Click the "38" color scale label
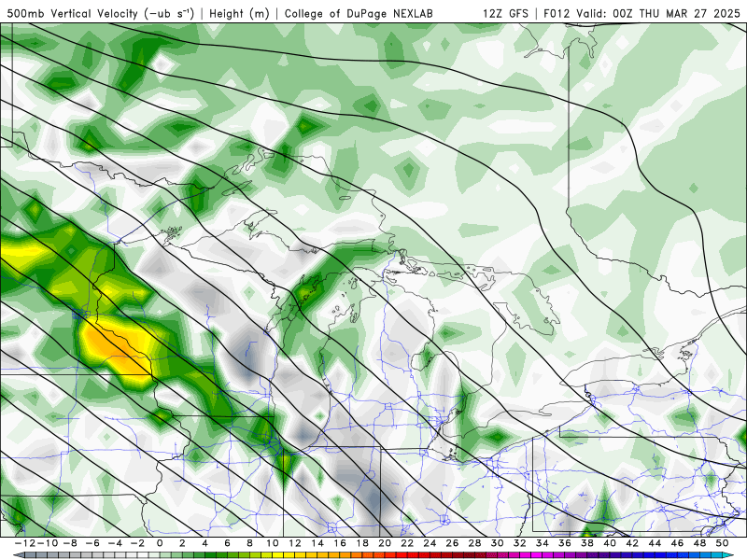This screenshot has height=560, width=747. [587, 543]
